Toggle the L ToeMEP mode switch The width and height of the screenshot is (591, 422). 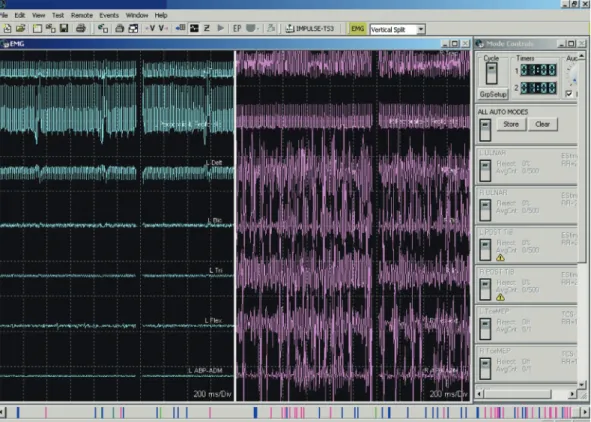click(485, 329)
